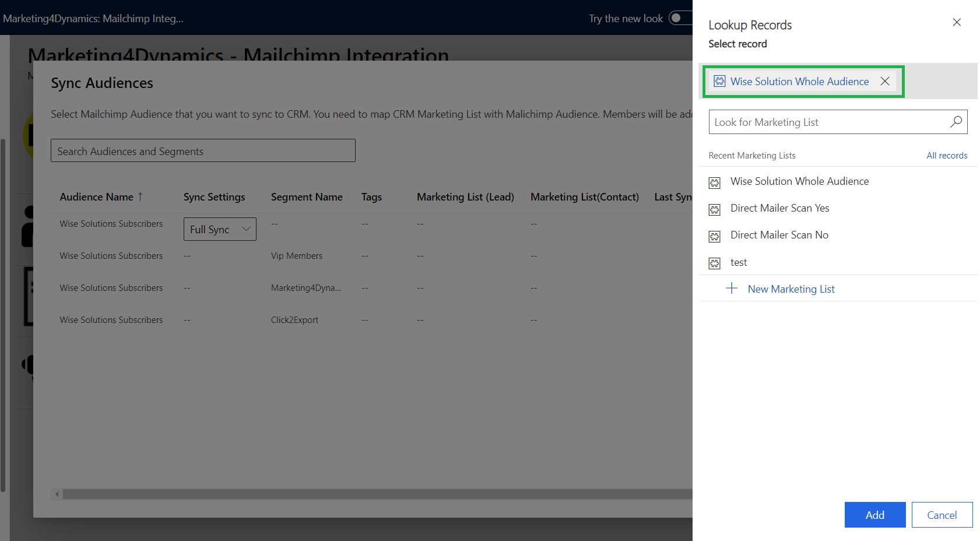The width and height of the screenshot is (980, 541).
Task: Cancel the record lookup
Action: click(942, 515)
